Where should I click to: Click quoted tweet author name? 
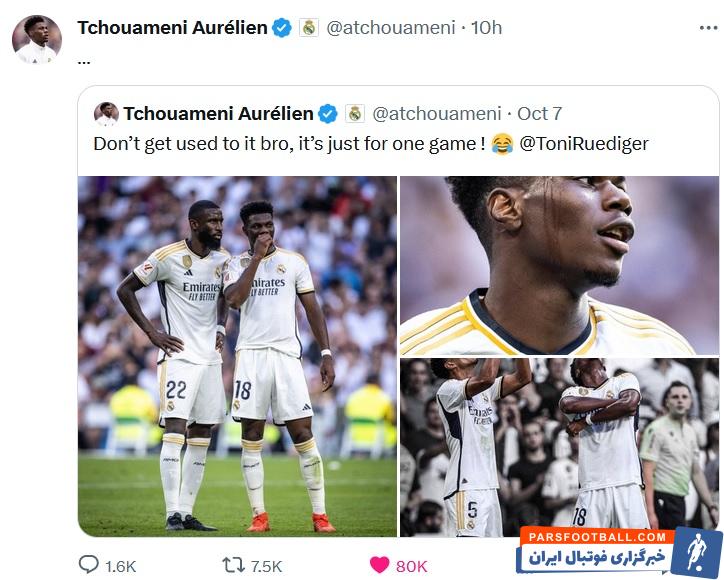[x=218, y=114]
